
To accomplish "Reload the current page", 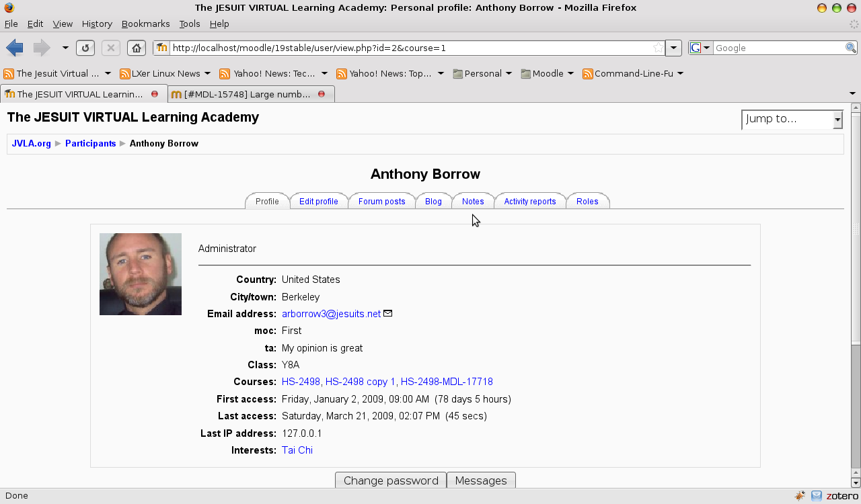I will (85, 48).
